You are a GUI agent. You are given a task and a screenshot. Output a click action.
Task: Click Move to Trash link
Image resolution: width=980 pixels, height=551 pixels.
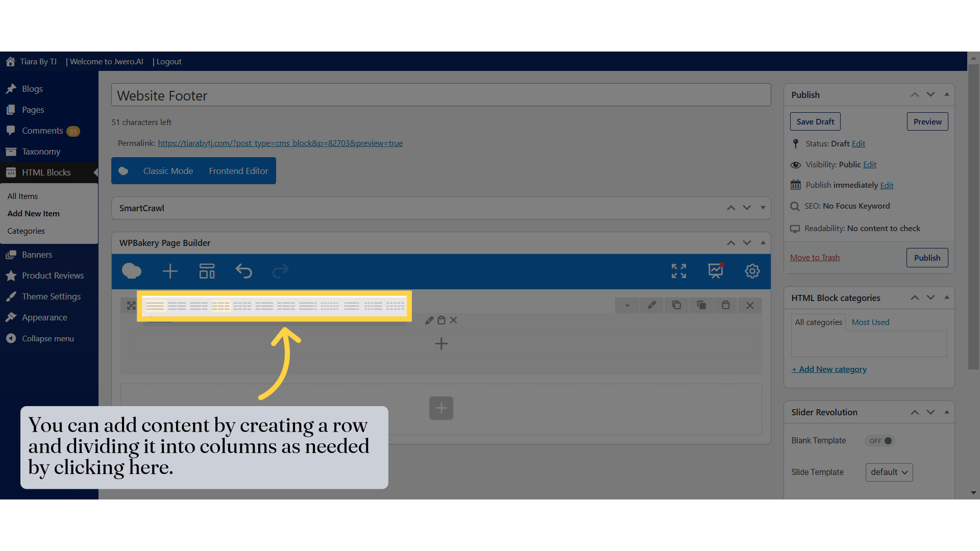point(815,257)
